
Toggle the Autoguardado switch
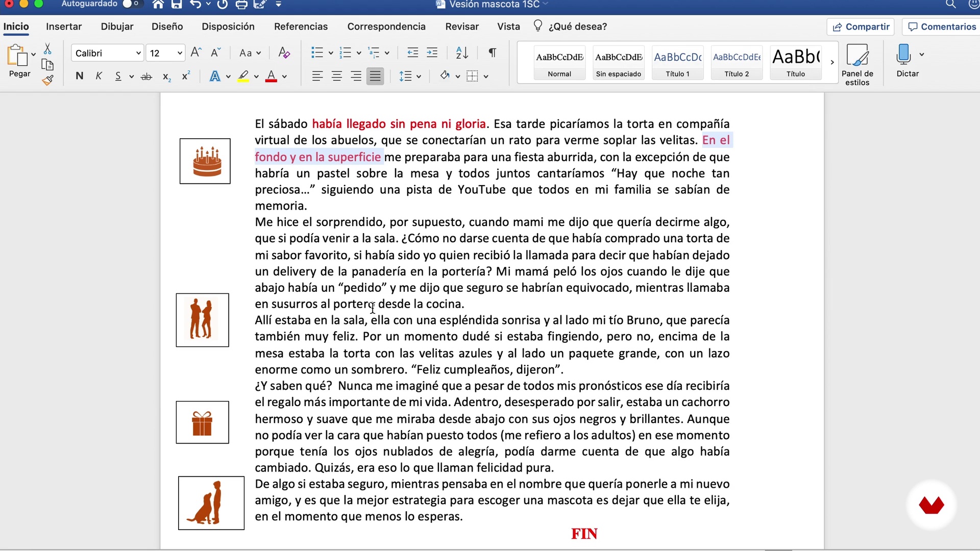[131, 4]
